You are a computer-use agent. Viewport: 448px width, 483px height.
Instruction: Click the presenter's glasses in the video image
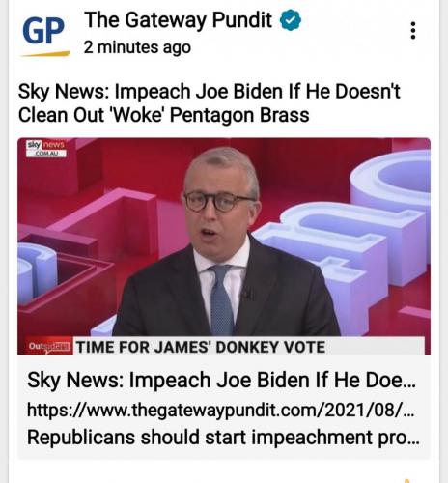click(218, 201)
